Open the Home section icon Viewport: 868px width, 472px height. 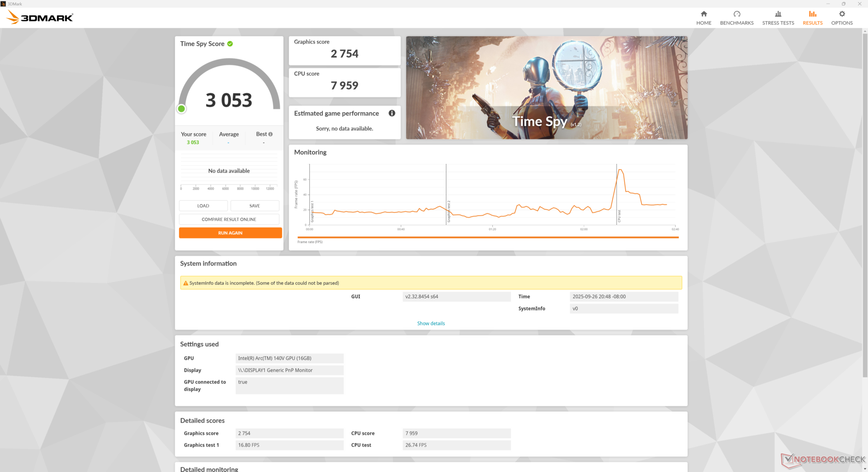coord(703,14)
